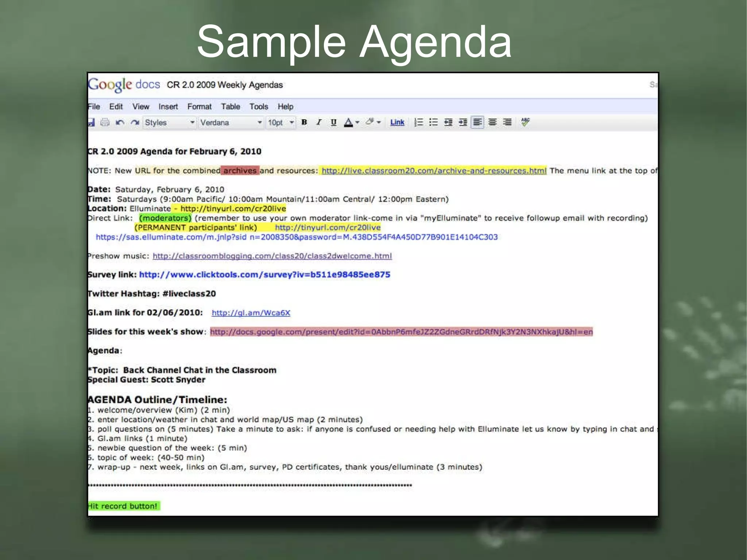Toggle bold formatting
The height and width of the screenshot is (560, 747).
(304, 122)
